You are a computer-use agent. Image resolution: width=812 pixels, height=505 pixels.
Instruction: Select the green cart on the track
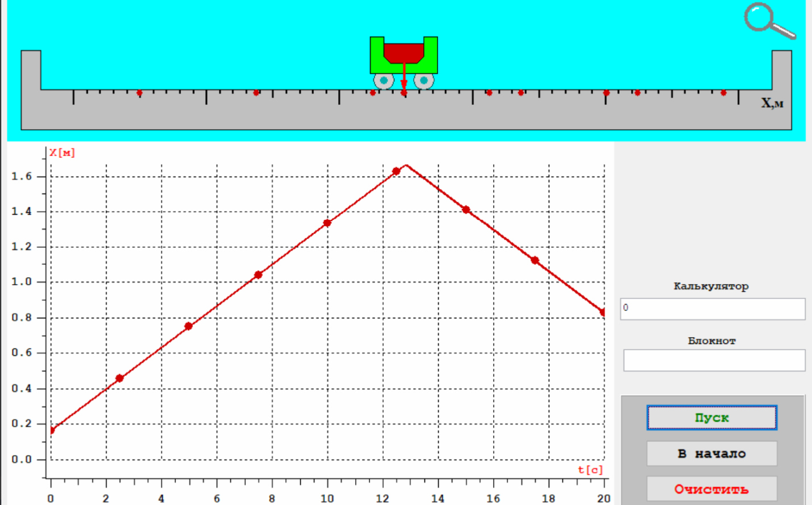click(x=404, y=62)
